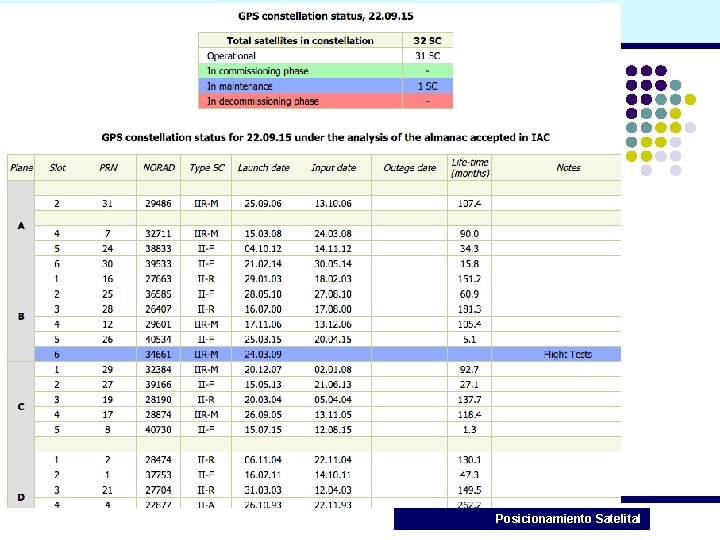Select the 'Operational' row label
This screenshot has height=540, width=720.
tap(231, 56)
